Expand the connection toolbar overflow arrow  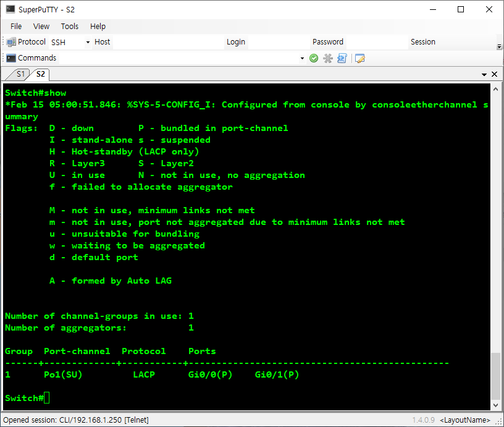point(499,46)
